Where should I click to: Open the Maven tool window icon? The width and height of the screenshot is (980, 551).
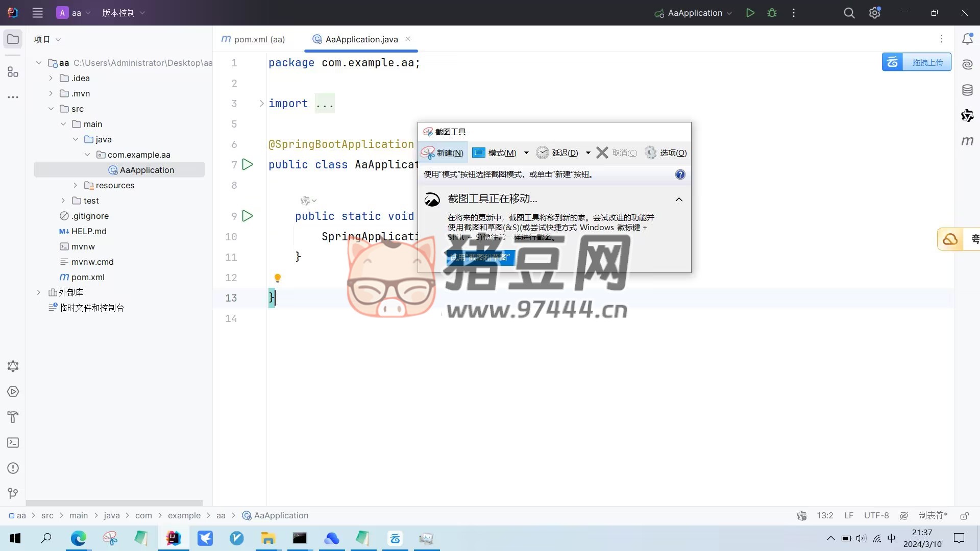pos(967,141)
